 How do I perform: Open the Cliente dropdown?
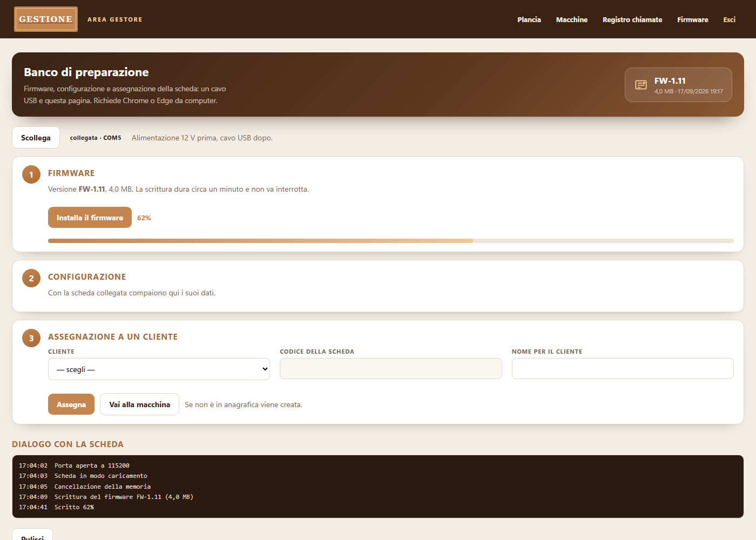click(x=159, y=369)
